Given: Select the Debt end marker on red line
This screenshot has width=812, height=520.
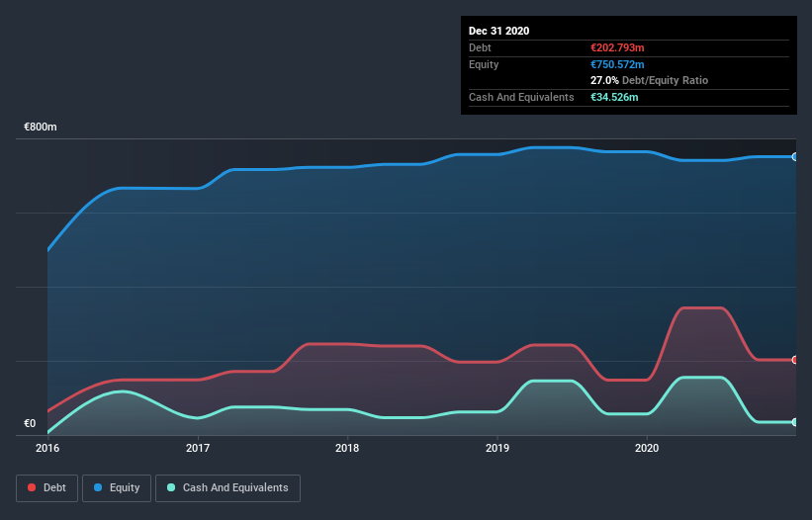Looking at the screenshot, I should 795,360.
